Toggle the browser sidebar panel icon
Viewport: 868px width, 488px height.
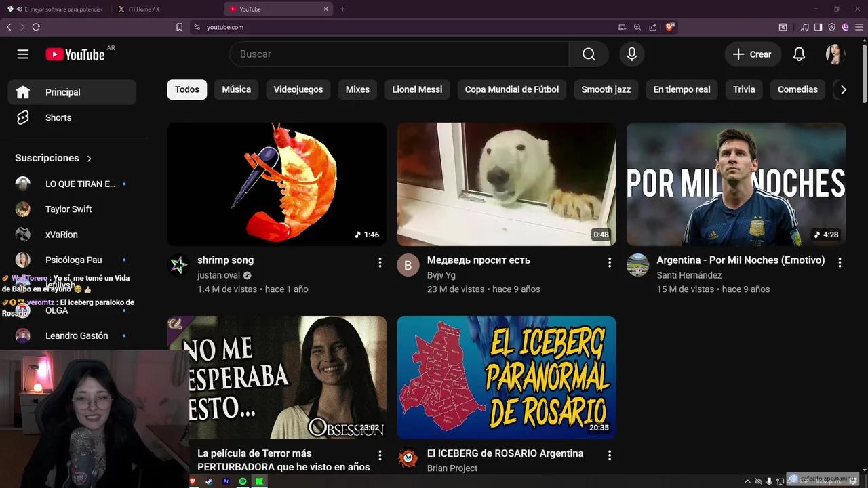818,27
